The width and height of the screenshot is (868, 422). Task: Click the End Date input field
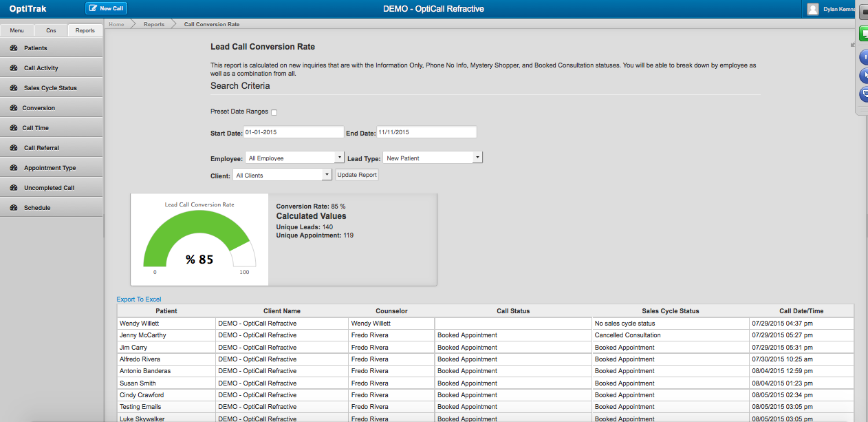point(426,132)
